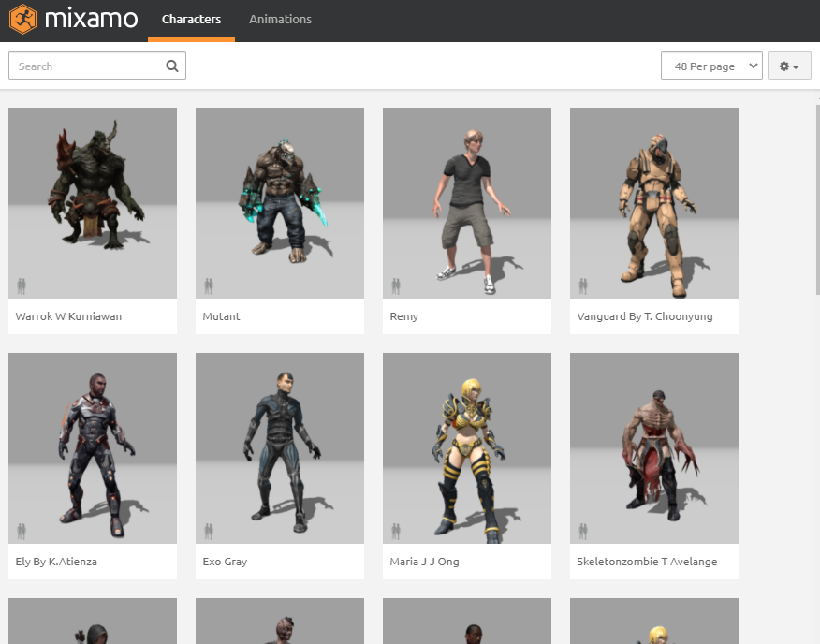
Task: Select the Remy character preview image
Action: pyautogui.click(x=466, y=203)
